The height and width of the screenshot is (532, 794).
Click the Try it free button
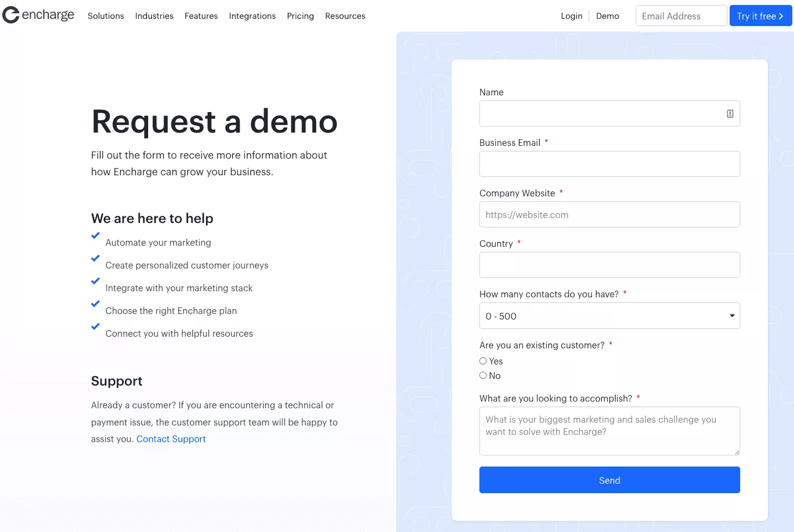pyautogui.click(x=761, y=16)
